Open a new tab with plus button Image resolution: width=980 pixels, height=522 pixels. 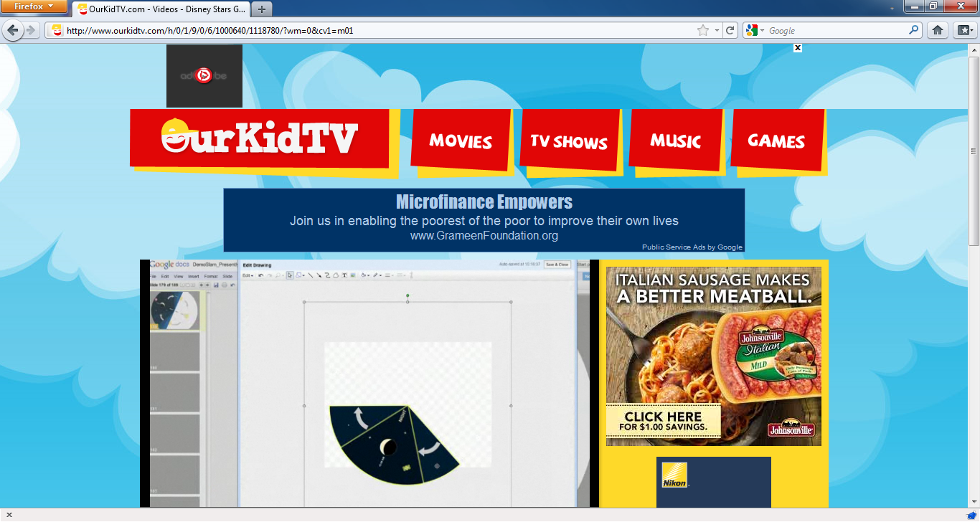coord(262,9)
